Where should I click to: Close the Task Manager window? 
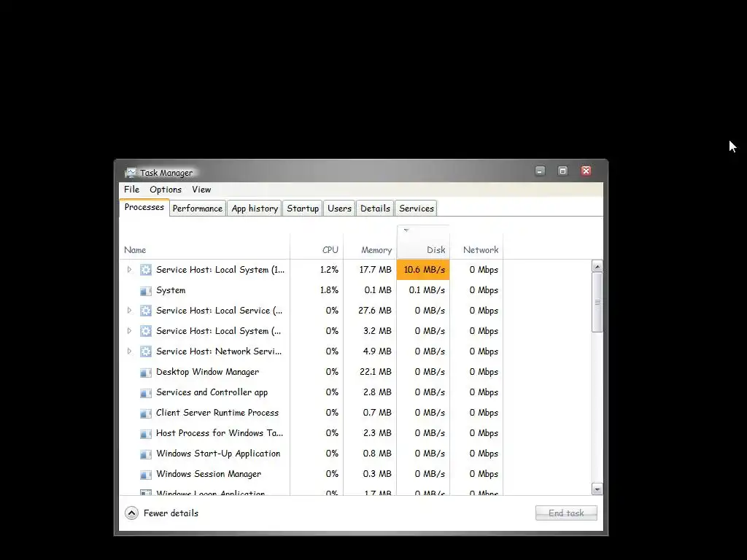coord(586,171)
